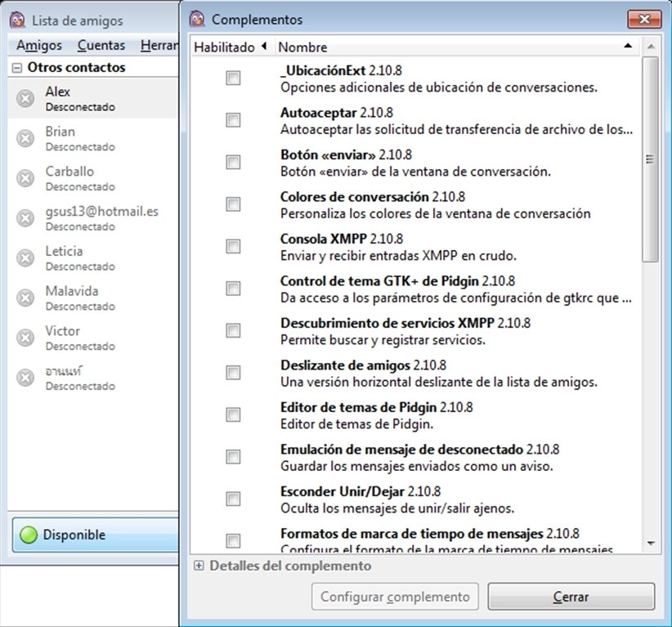Open the Cuentas menu

coord(101,45)
